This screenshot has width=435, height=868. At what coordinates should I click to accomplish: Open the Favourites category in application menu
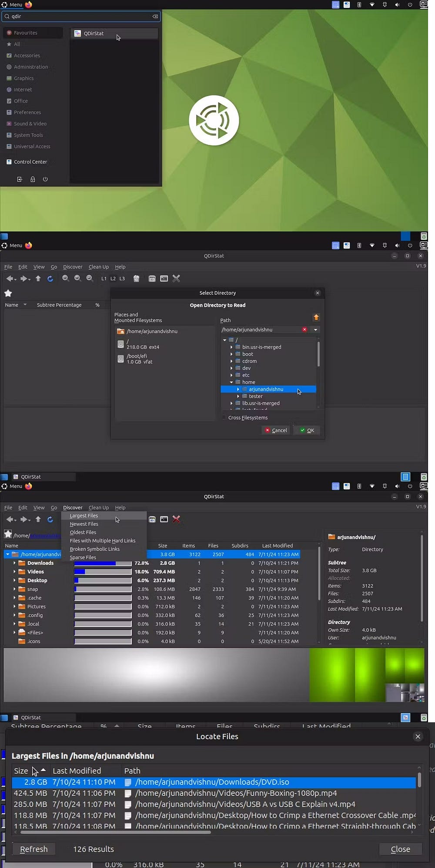[x=33, y=33]
